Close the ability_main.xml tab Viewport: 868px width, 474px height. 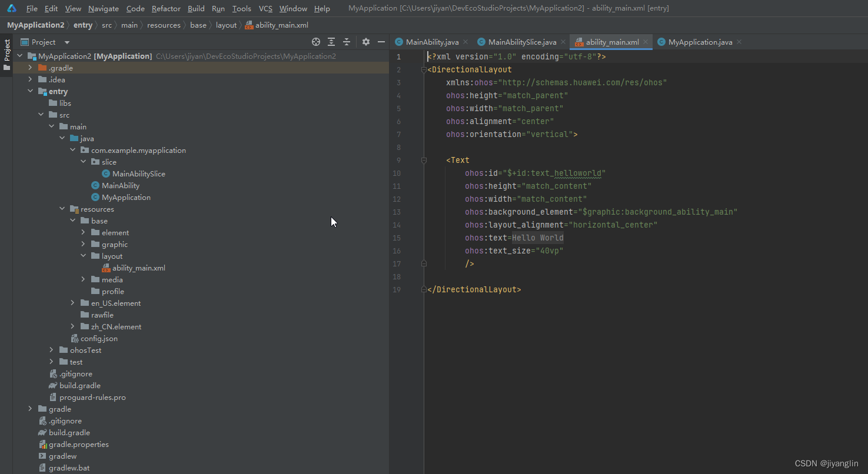pos(646,42)
